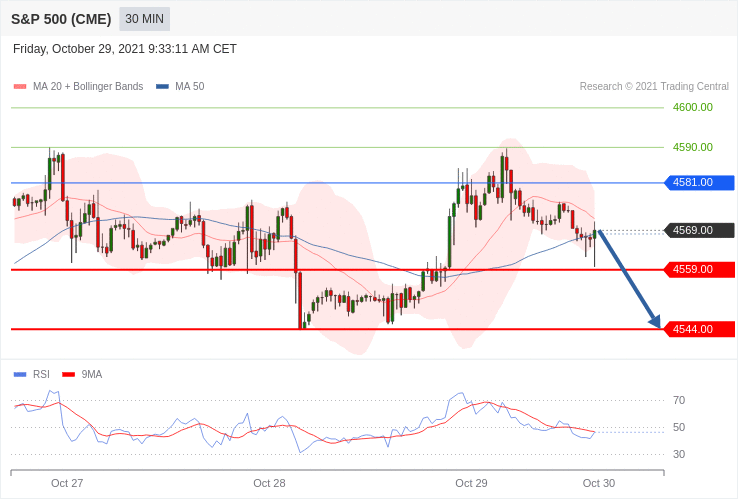Click the RSI legend label
Viewport: 738px width, 500px height.
tap(41, 375)
